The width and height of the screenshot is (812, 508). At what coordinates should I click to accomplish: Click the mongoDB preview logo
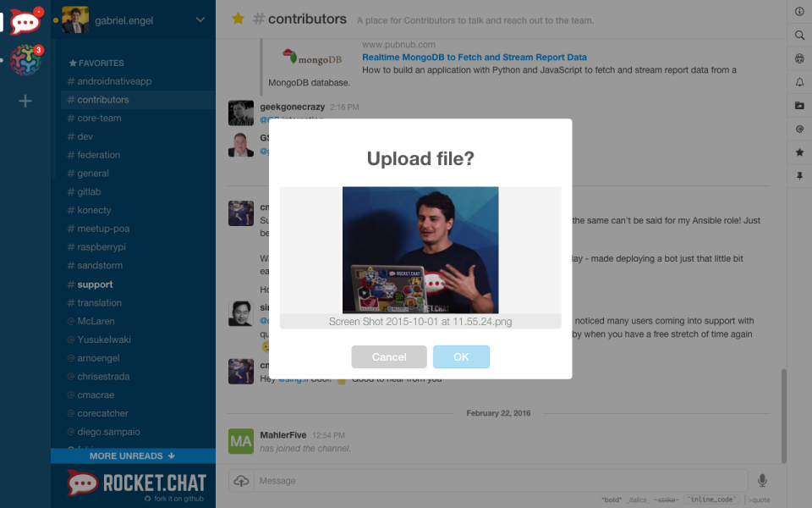tap(312, 57)
